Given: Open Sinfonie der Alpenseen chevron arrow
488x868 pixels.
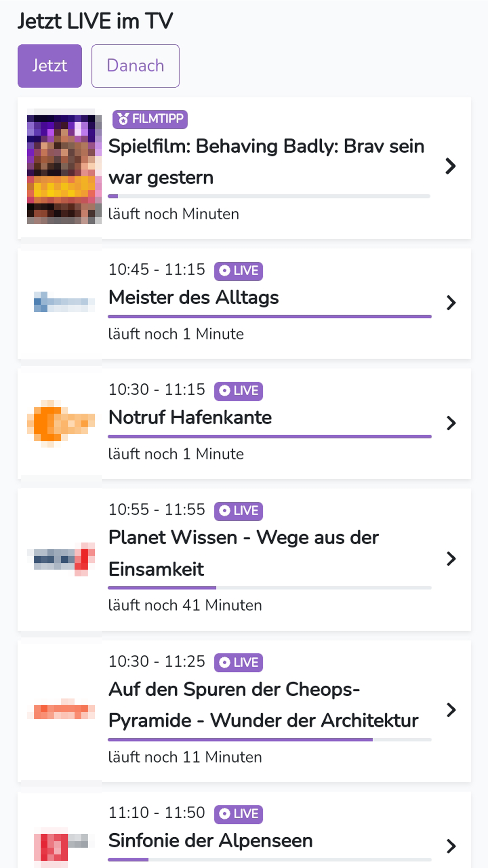Looking at the screenshot, I should [x=450, y=846].
